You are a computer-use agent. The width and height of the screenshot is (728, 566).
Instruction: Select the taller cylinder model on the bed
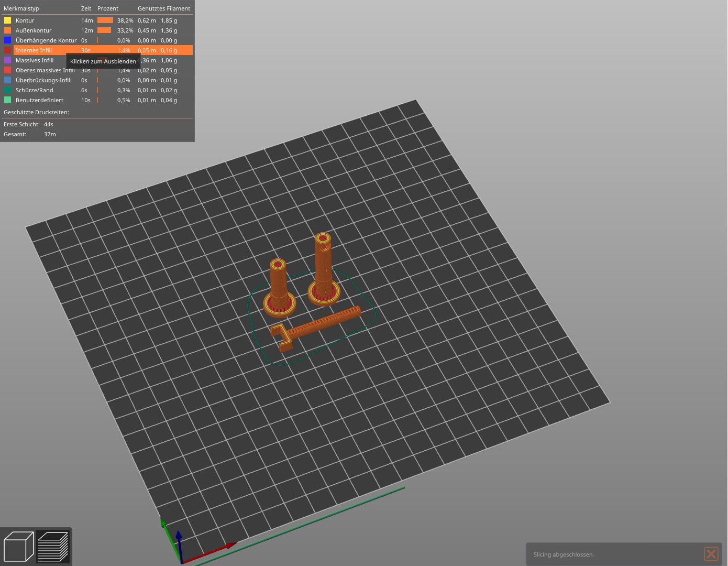click(324, 268)
